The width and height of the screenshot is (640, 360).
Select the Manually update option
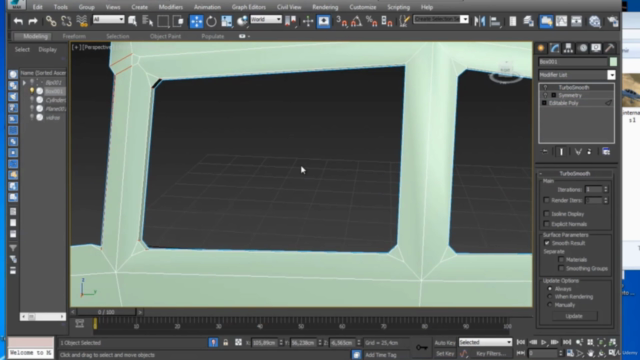coord(549,305)
